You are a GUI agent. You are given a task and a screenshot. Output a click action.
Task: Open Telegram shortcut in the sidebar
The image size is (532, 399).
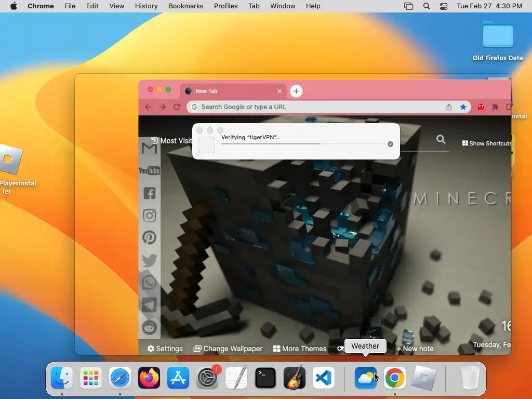pyautogui.click(x=149, y=304)
